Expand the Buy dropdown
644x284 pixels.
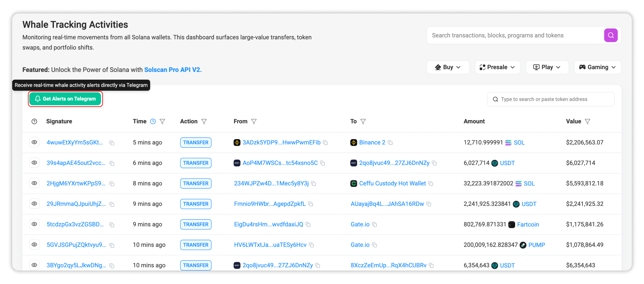(x=448, y=67)
